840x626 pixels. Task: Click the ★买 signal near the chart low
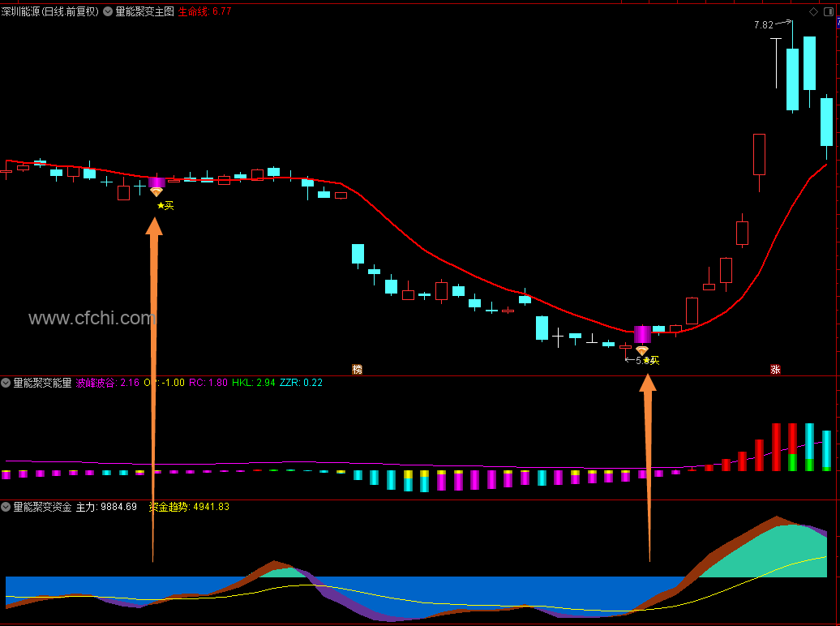(651, 361)
